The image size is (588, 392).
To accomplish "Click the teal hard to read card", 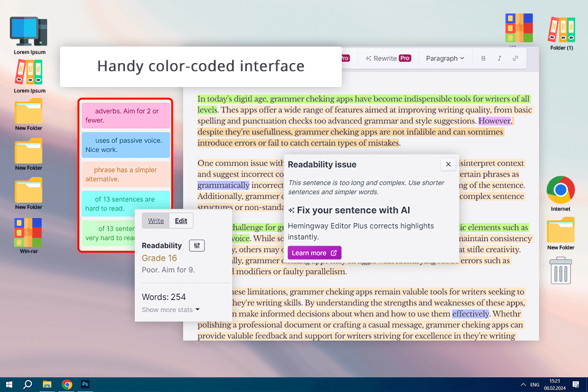I will pyautogui.click(x=126, y=204).
